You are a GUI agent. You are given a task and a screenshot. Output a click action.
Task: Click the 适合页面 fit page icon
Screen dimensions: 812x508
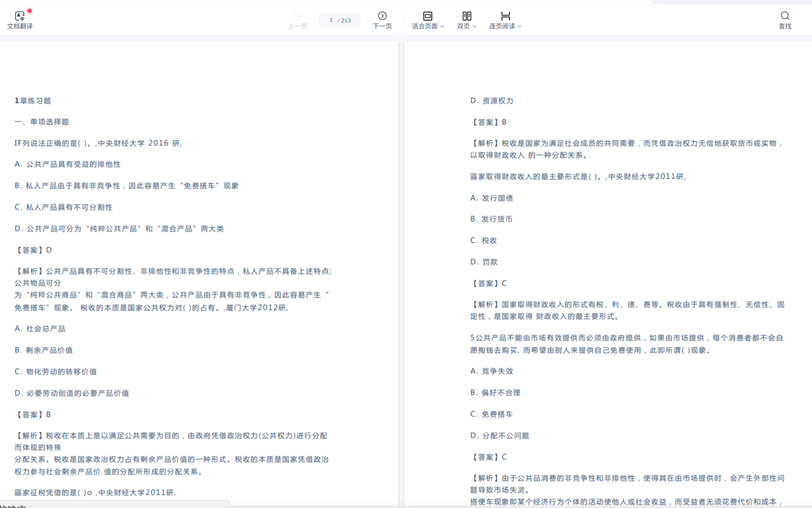427,16
